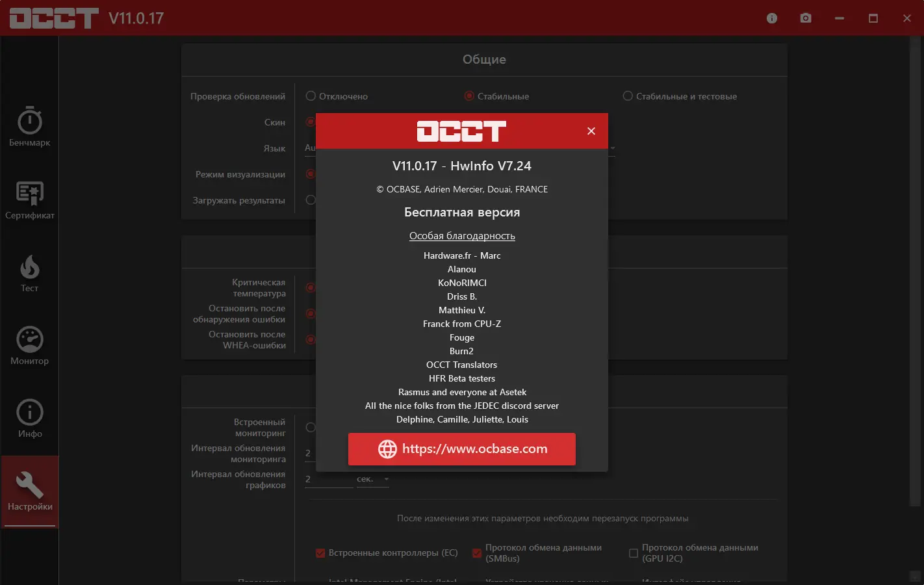924x585 pixels.
Task: Click the Delphine, Camille, Juliette, Louis line
Action: (x=462, y=419)
